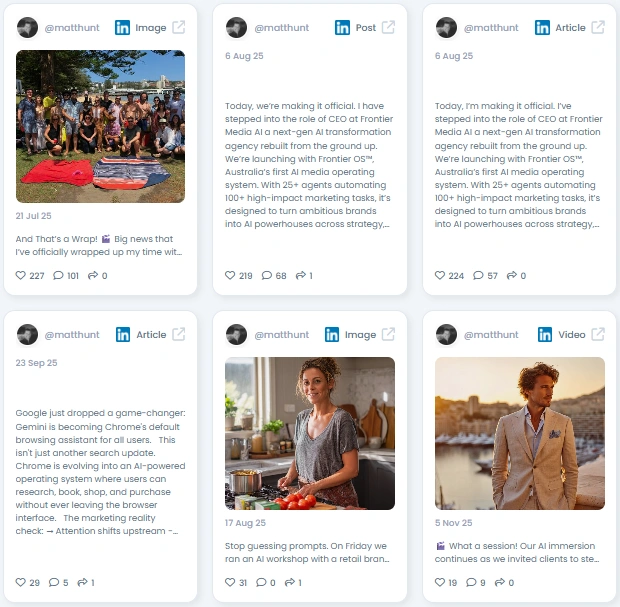620x607 pixels.
Task: Click the comment icon showing 57 comments
Action: [x=478, y=275]
